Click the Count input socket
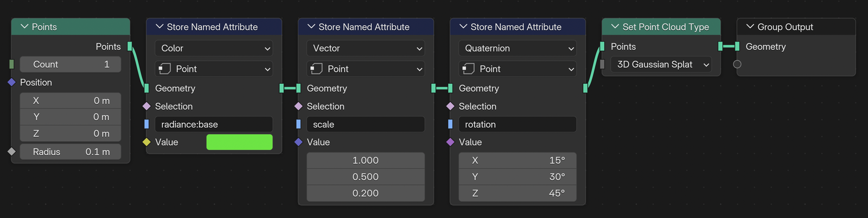Viewport: 868px width, 218px height. (x=11, y=65)
